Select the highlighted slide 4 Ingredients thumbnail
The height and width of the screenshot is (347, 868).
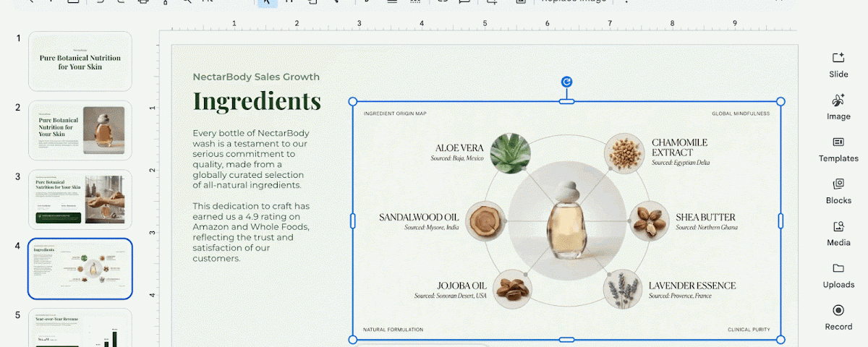80,269
